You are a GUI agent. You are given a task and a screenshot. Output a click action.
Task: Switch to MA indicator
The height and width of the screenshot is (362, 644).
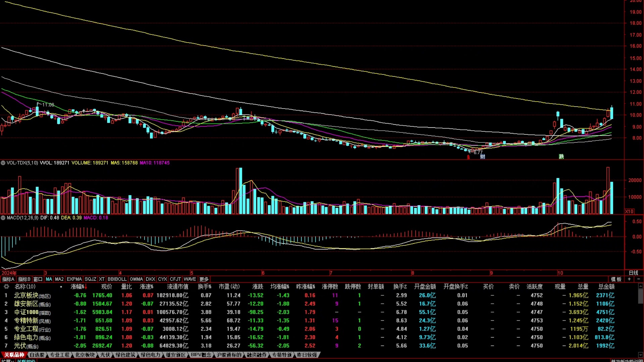[49, 279]
